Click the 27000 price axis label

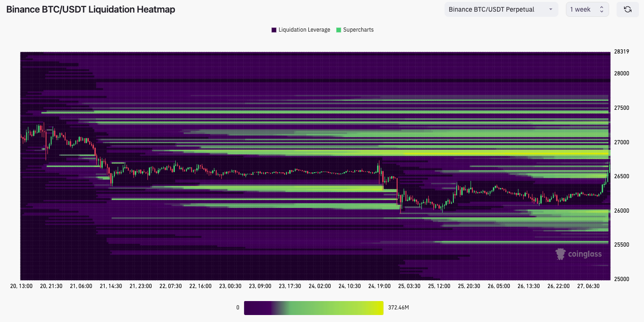pyautogui.click(x=621, y=142)
